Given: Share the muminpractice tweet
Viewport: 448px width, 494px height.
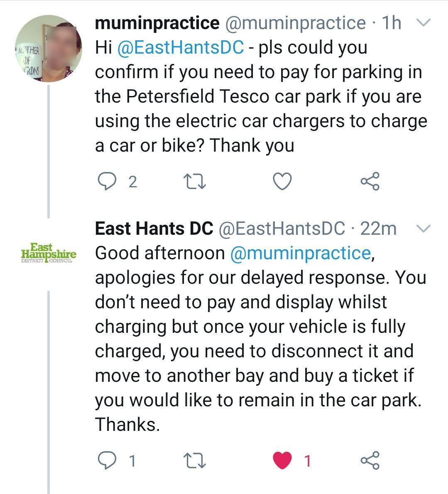Looking at the screenshot, I should click(x=371, y=179).
